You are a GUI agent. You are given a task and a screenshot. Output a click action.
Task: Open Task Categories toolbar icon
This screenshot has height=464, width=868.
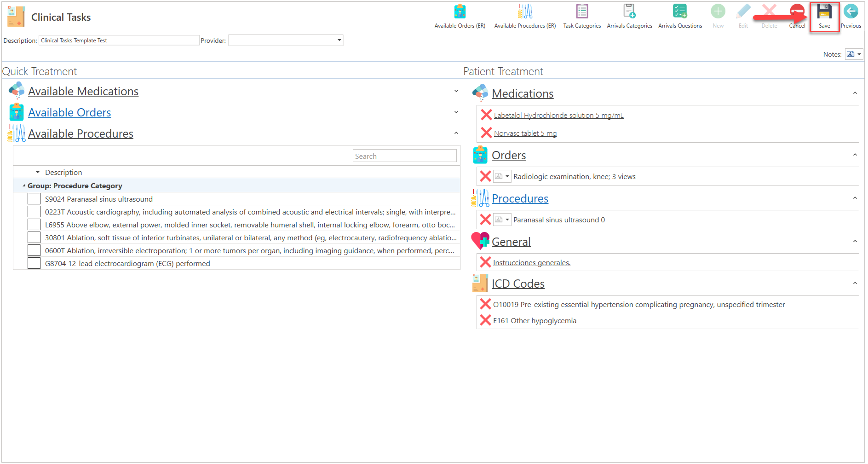(582, 12)
